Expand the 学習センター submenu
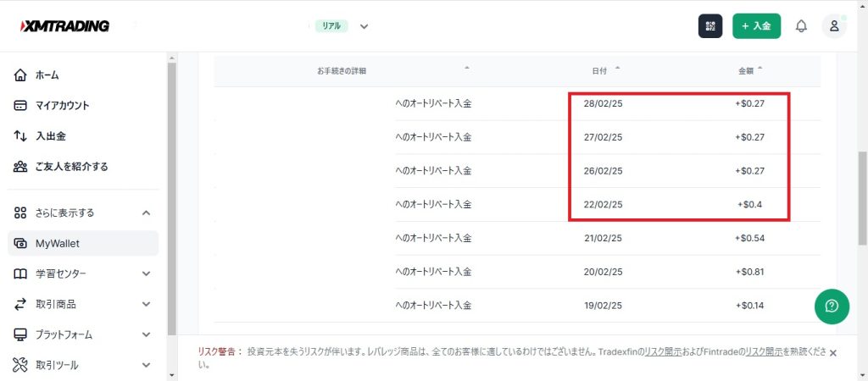This screenshot has height=381, width=868. coord(146,274)
